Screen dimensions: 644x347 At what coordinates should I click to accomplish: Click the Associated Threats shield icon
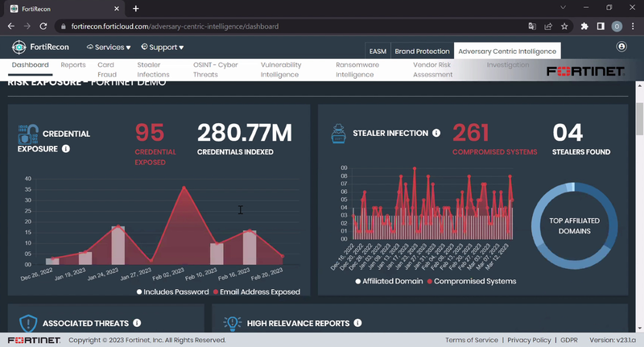pos(28,323)
